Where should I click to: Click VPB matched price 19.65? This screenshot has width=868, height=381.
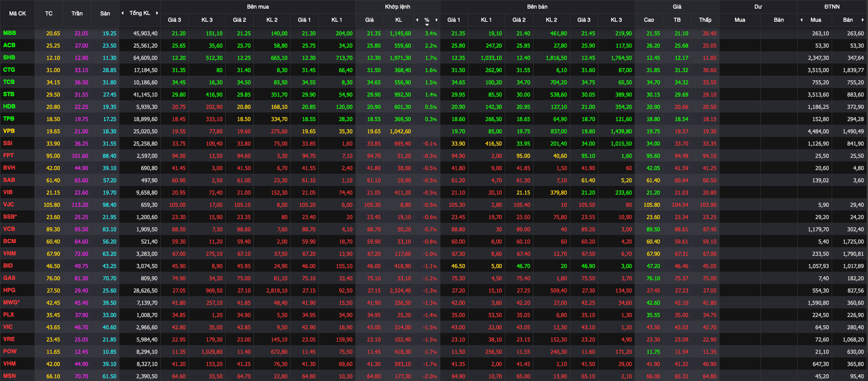374,132
